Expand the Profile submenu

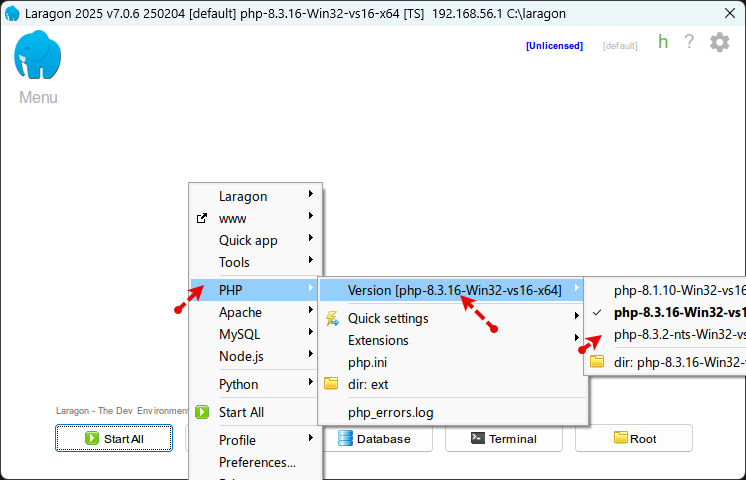point(255,440)
